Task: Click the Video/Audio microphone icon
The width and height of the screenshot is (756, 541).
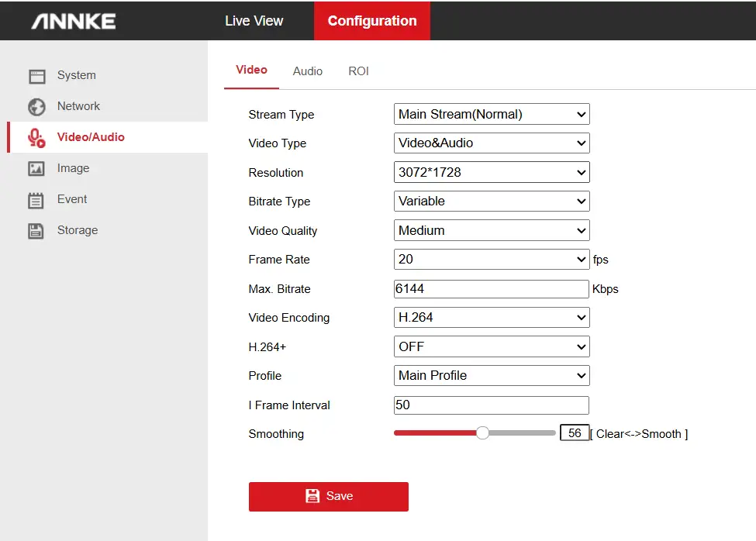Action: point(36,138)
